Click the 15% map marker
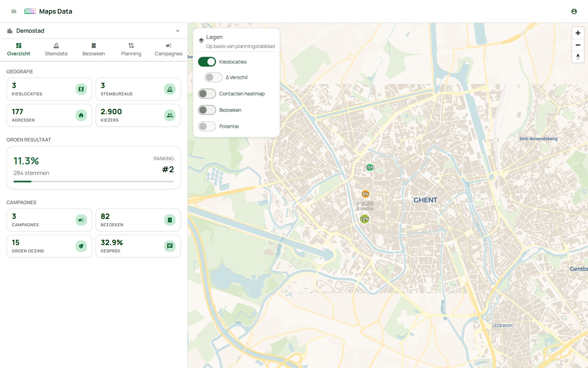Screen dimensions: 588x368 370,167
